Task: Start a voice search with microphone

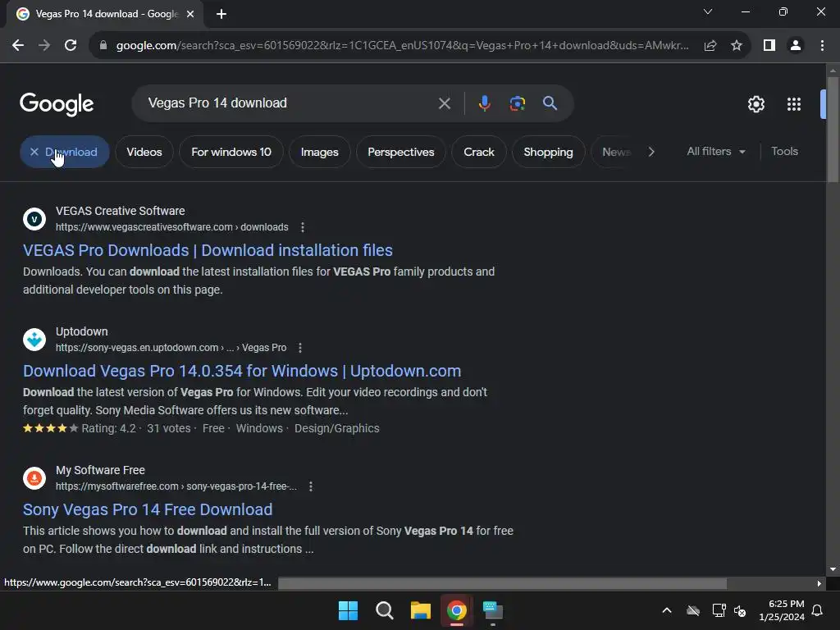Action: (484, 103)
